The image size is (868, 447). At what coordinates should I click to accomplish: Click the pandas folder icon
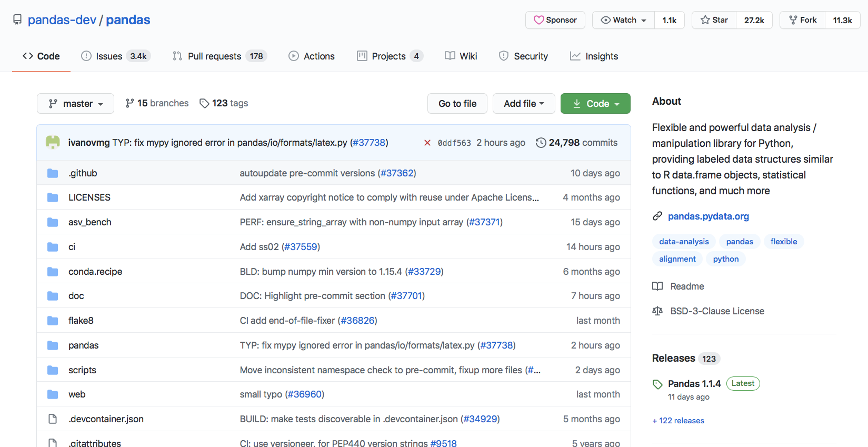(x=53, y=345)
